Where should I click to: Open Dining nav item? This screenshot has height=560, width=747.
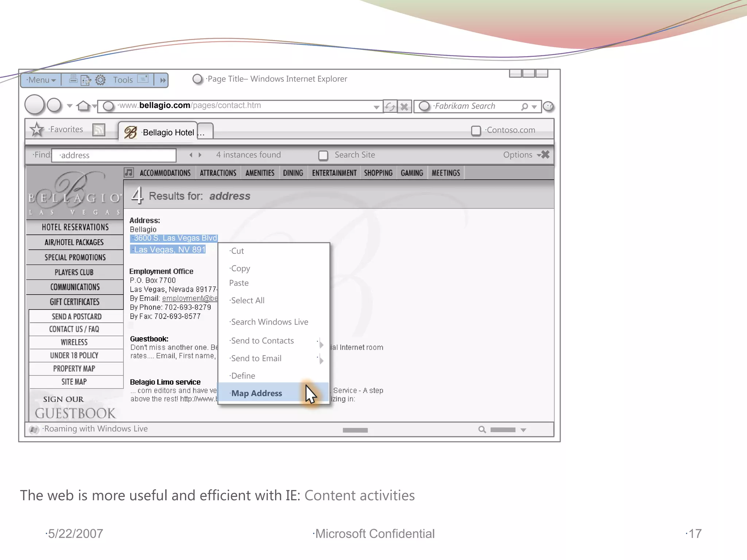click(293, 173)
